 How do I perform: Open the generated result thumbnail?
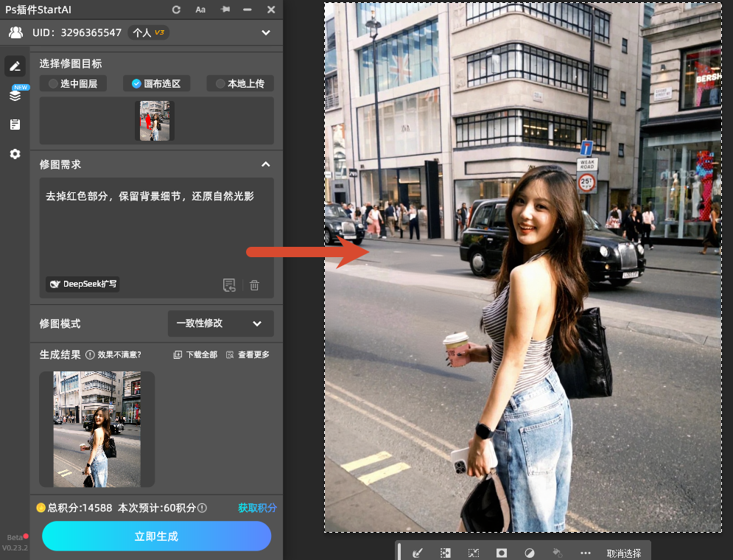click(x=96, y=429)
